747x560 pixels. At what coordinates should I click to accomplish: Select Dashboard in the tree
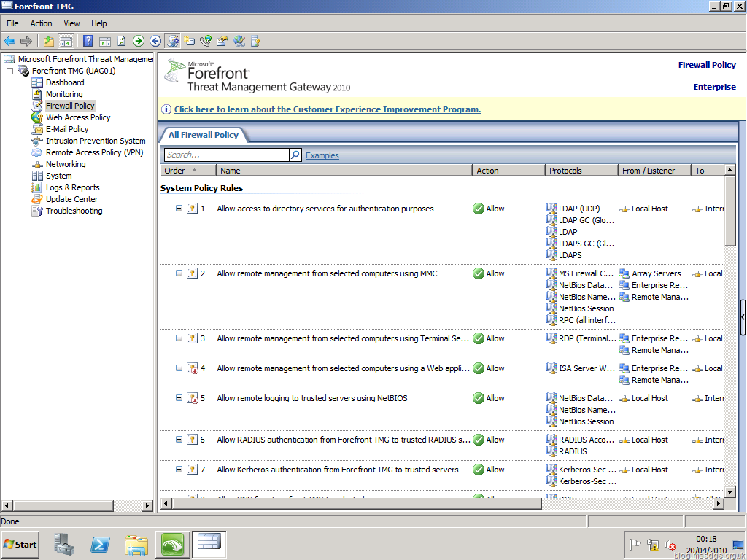click(x=65, y=82)
